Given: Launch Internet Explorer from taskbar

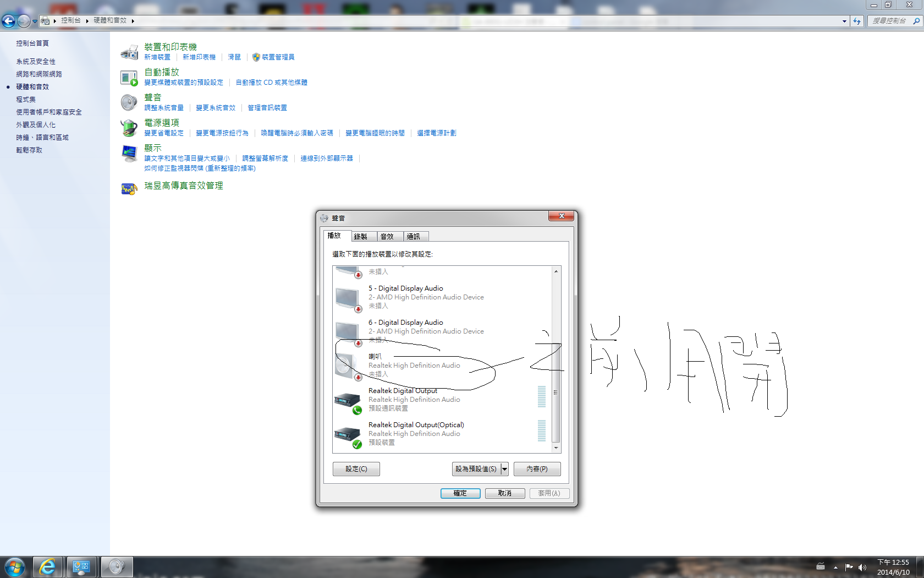Looking at the screenshot, I should pos(48,567).
